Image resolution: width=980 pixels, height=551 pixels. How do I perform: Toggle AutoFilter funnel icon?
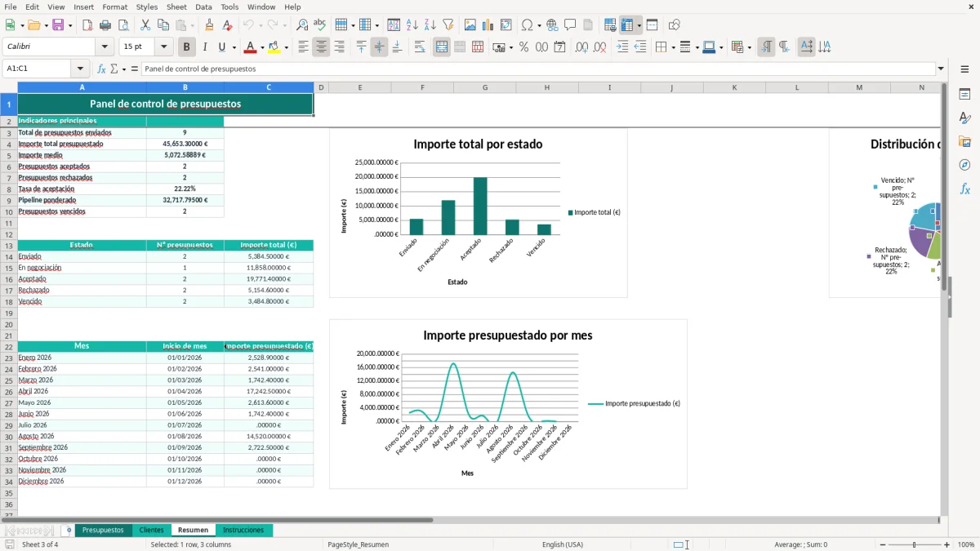click(448, 25)
